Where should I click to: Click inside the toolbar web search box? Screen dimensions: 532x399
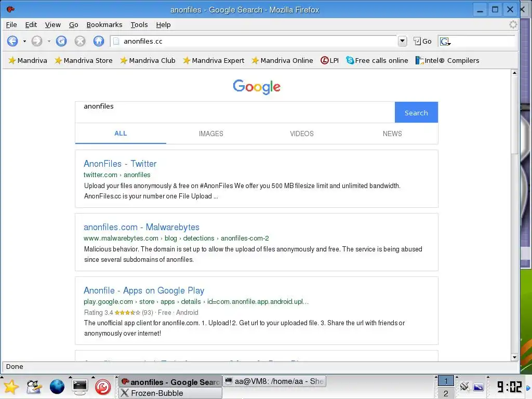[483, 42]
